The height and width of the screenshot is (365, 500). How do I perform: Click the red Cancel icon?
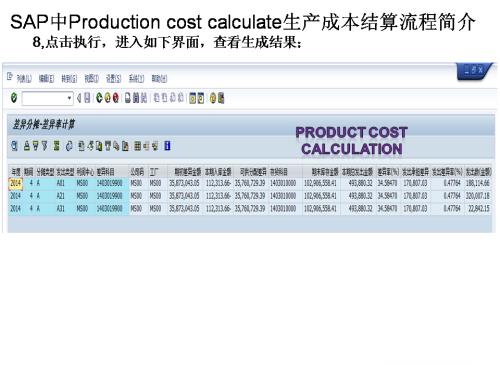116,98
